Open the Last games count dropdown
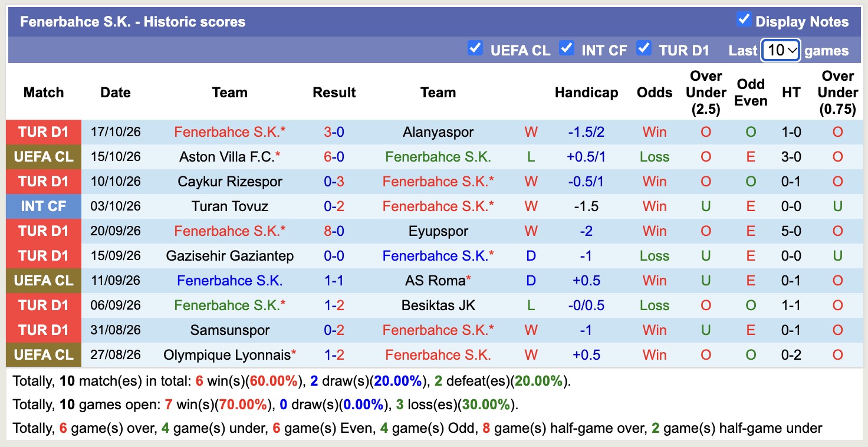Image resolution: width=868 pixels, height=447 pixels. pos(780,50)
